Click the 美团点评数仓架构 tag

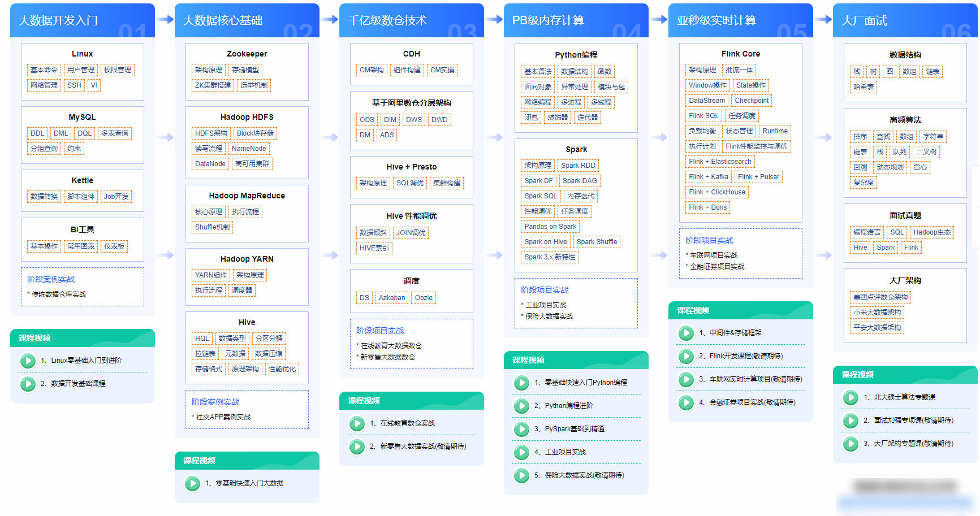coord(880,297)
